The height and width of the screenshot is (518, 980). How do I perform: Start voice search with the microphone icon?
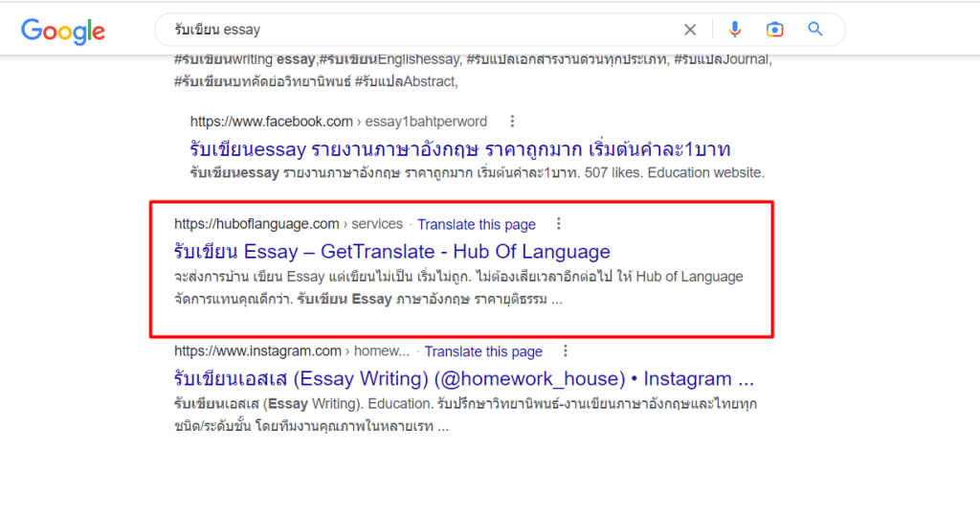pos(735,29)
